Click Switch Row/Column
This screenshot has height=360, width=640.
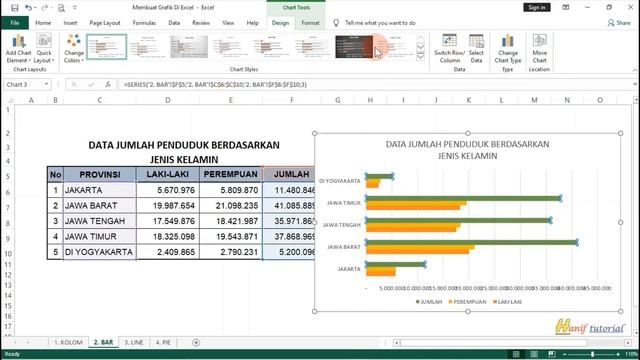pyautogui.click(x=449, y=49)
